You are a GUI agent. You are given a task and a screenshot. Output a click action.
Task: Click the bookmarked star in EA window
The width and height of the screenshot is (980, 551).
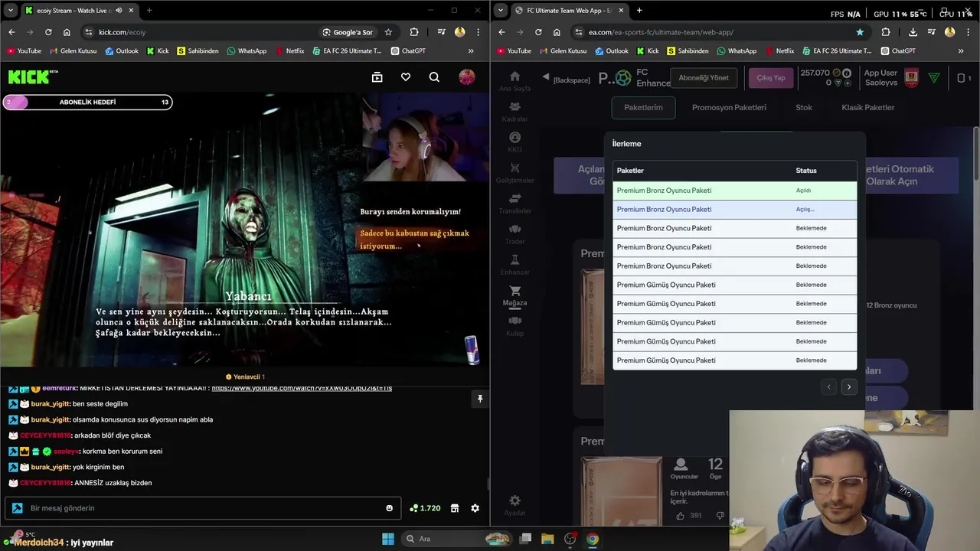tap(860, 32)
